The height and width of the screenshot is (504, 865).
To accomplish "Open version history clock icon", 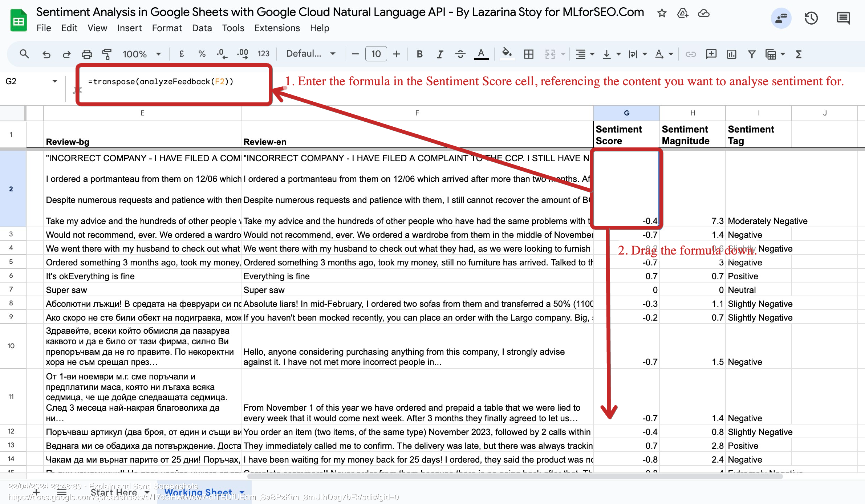I will 811,18.
